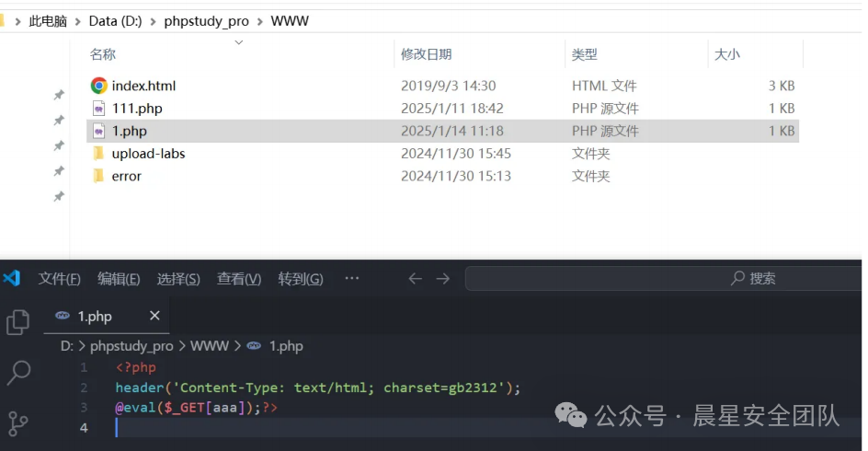This screenshot has width=868, height=451.
Task: Sort files by 大小 column
Action: (726, 55)
